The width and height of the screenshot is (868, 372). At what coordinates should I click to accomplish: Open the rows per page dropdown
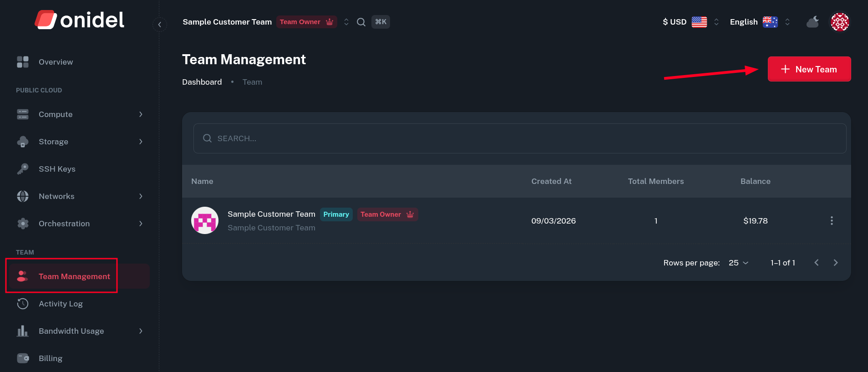tap(738, 263)
